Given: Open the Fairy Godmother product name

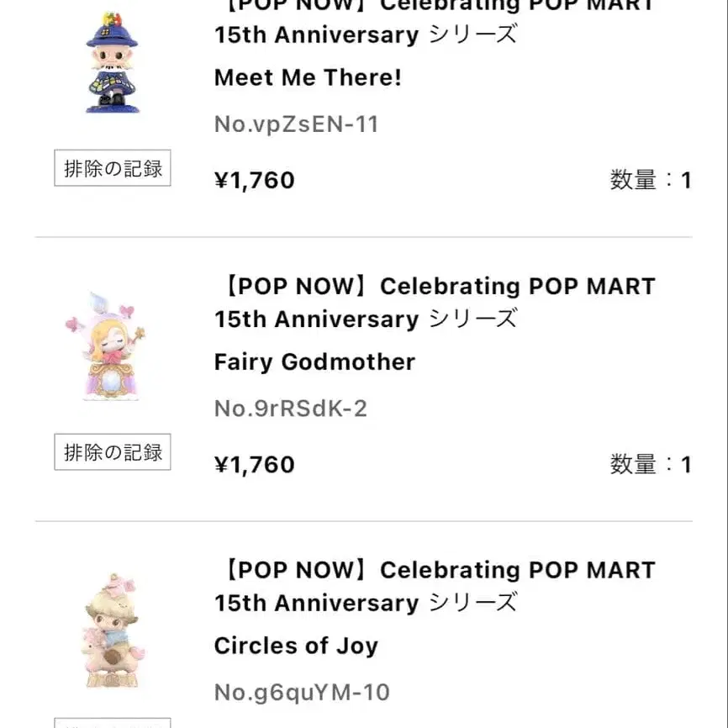Looking at the screenshot, I should pos(314,362).
